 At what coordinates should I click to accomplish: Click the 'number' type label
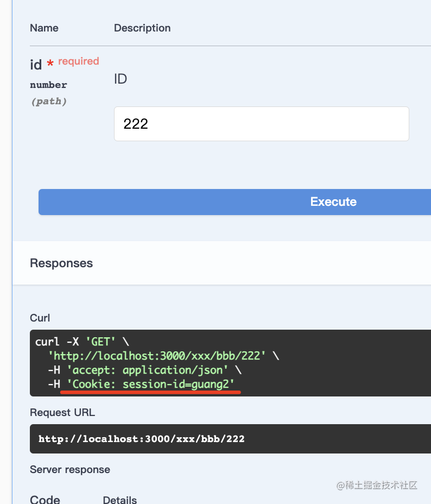pos(48,85)
